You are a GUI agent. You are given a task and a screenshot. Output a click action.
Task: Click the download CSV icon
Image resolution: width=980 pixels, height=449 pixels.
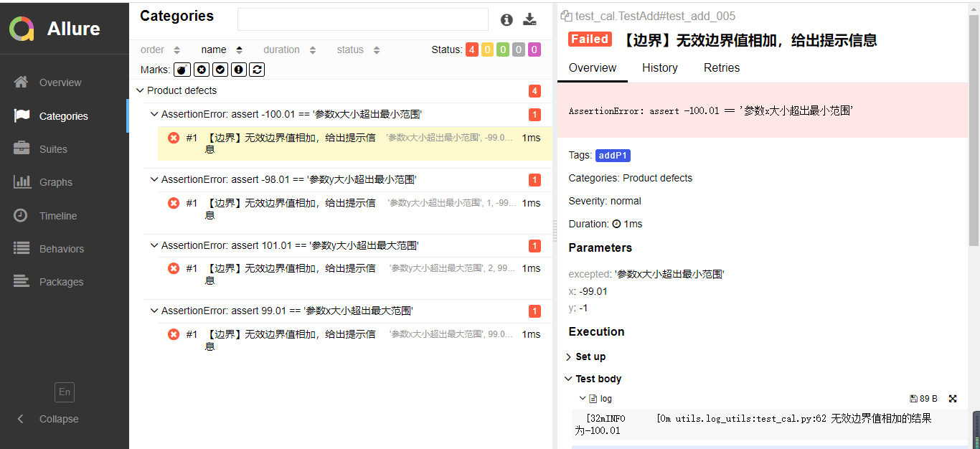click(x=529, y=20)
